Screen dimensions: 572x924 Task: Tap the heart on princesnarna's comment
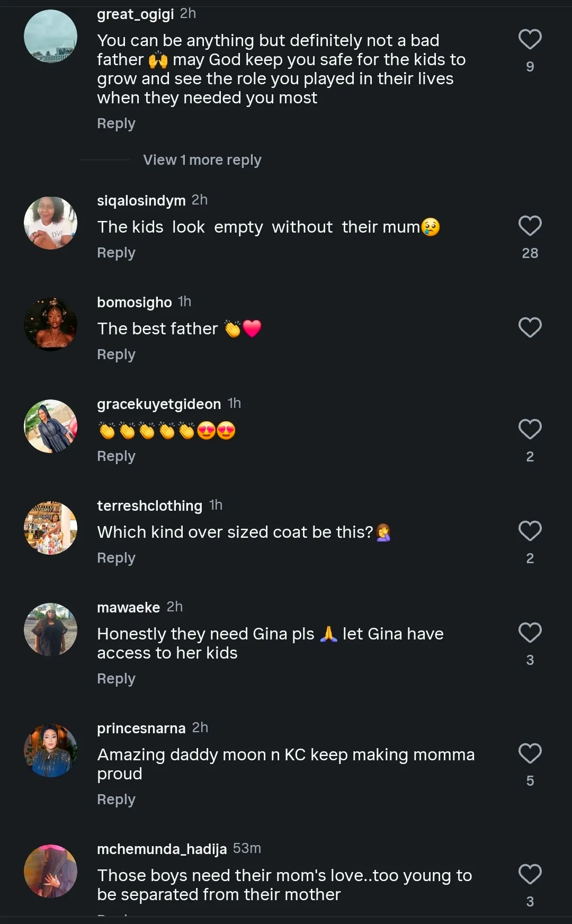(530, 753)
